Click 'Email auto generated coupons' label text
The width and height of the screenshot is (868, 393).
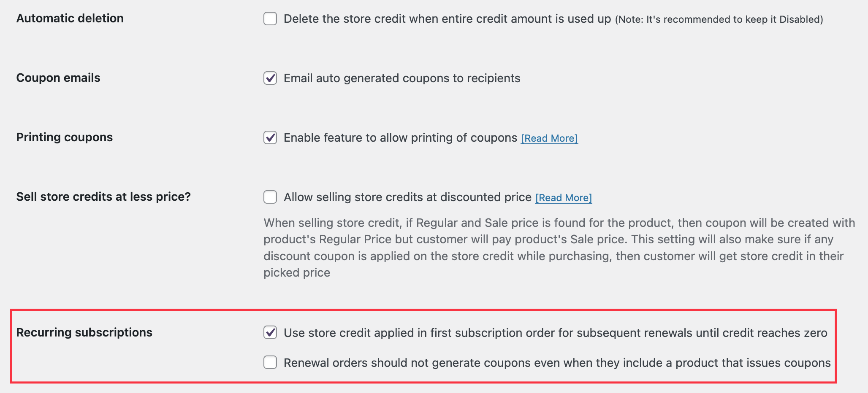[x=401, y=78]
